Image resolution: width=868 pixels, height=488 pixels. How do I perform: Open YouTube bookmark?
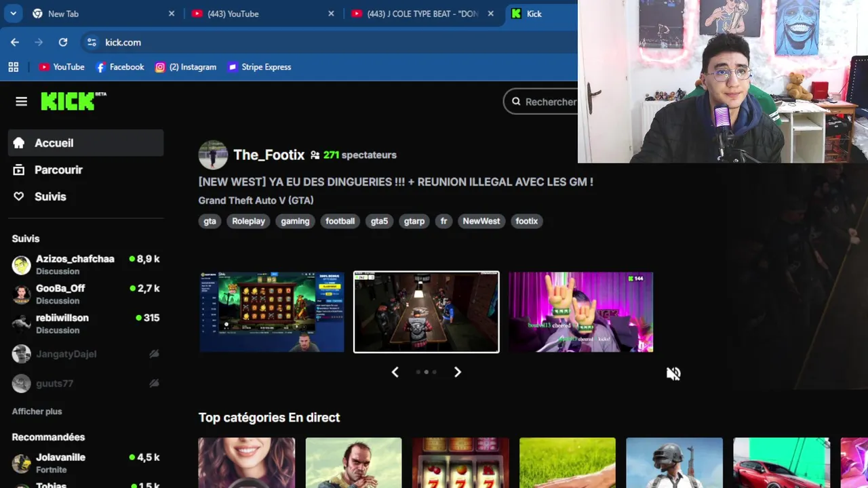62,67
